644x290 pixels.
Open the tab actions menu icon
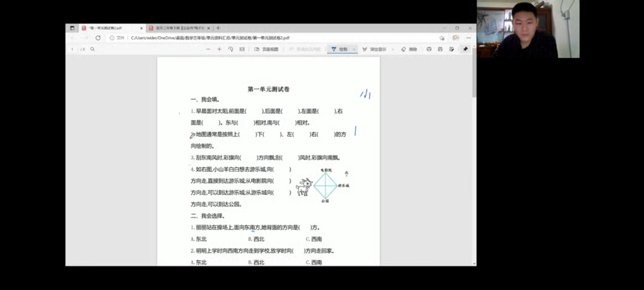72,28
